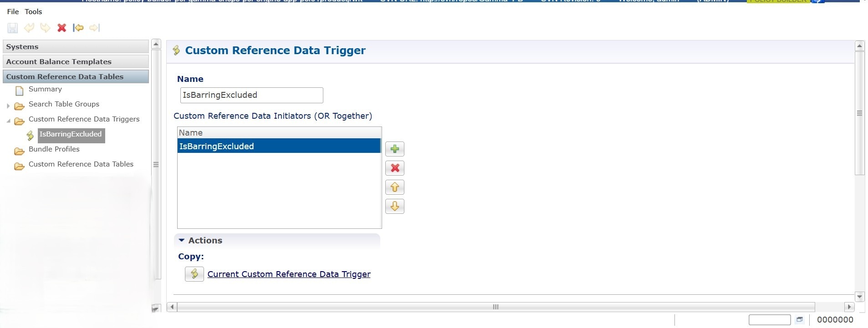Click Current Custom Reference Data Trigger link
The width and height of the screenshot is (868, 328).
click(289, 274)
